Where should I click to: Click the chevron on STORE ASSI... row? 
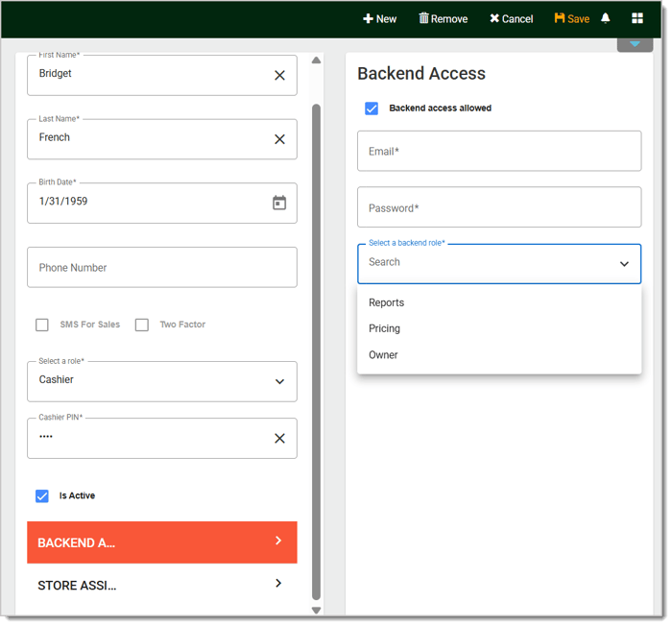click(x=278, y=583)
